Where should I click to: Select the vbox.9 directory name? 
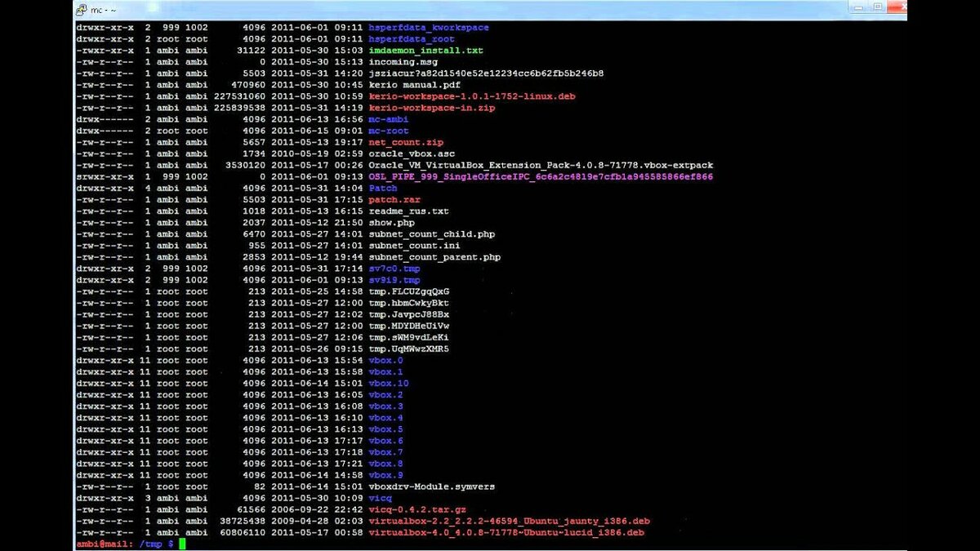(386, 475)
